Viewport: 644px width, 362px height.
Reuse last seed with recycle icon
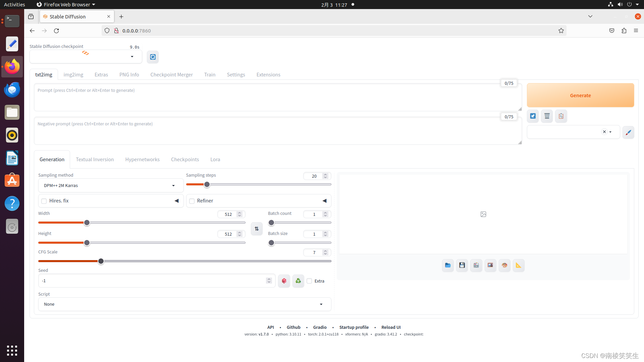click(298, 281)
